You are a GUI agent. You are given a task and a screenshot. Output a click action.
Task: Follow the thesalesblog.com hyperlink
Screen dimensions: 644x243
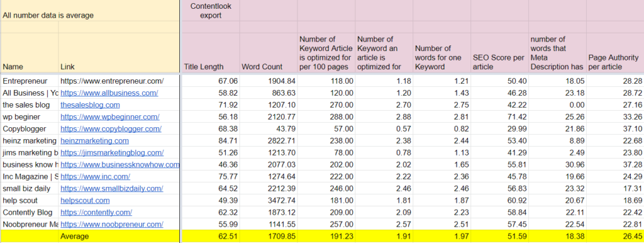[91, 105]
